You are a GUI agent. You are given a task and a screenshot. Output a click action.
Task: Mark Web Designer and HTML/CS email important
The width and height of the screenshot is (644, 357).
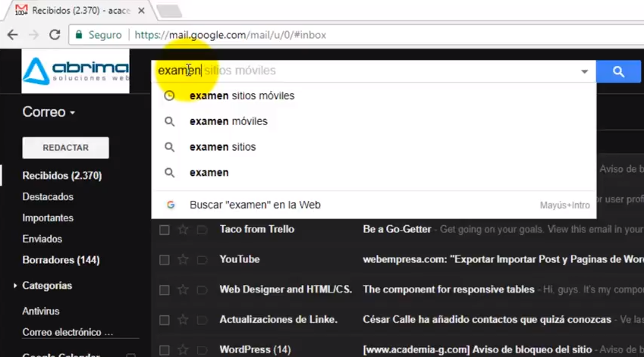coord(202,290)
